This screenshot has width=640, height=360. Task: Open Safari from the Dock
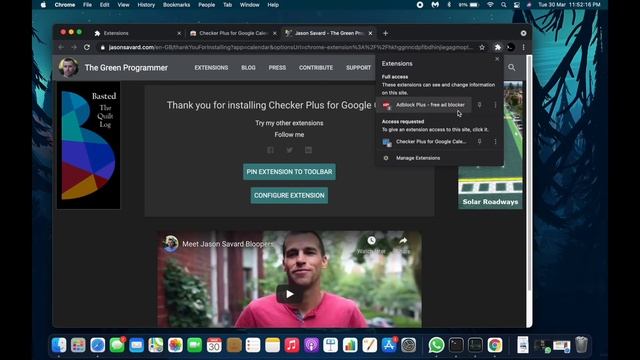[x=98, y=345]
